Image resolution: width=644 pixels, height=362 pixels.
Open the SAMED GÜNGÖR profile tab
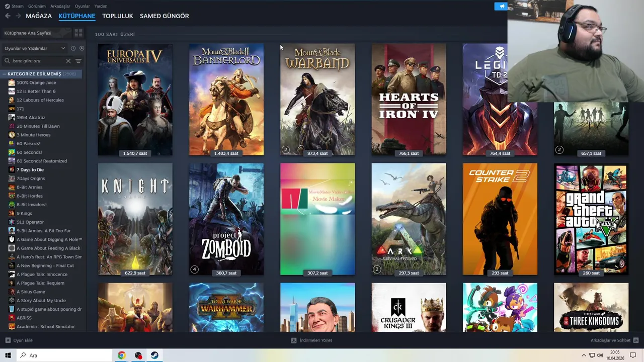165,16
